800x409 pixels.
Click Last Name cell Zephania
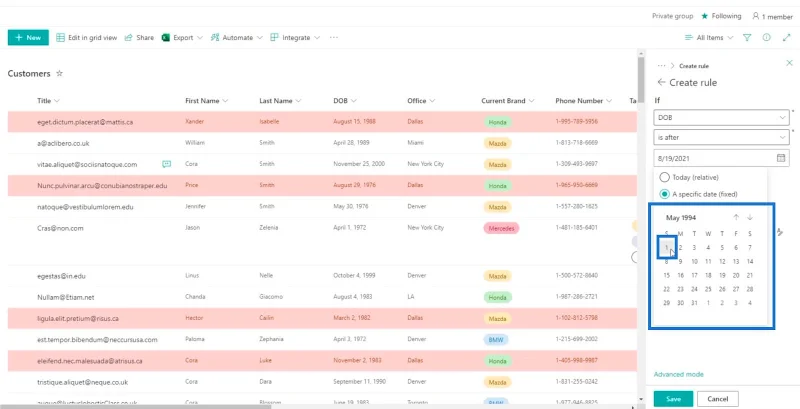(271, 339)
